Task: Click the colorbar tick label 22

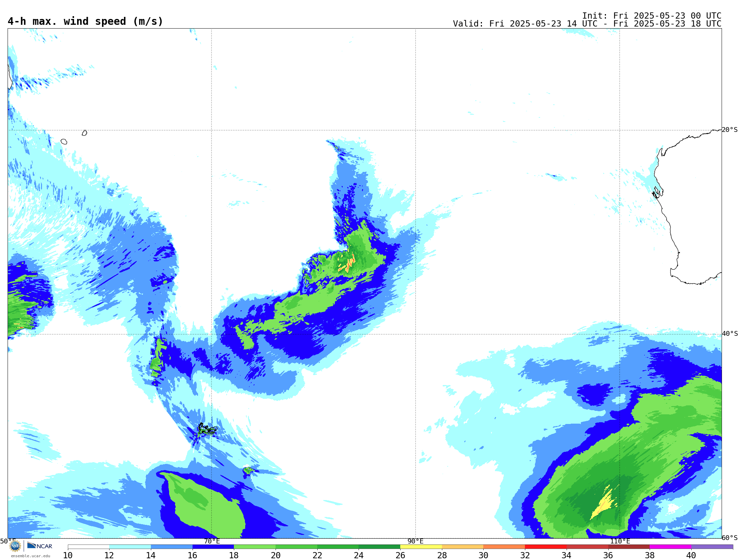Action: click(x=317, y=555)
